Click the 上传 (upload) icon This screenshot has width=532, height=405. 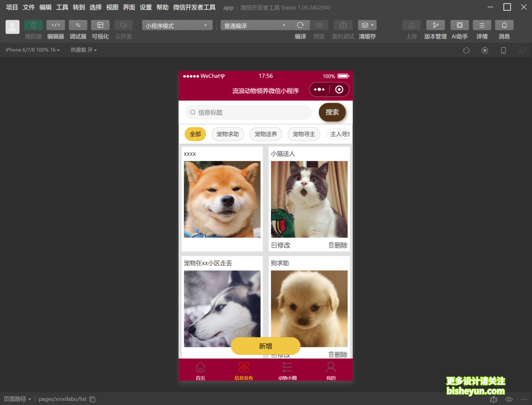pyautogui.click(x=411, y=25)
